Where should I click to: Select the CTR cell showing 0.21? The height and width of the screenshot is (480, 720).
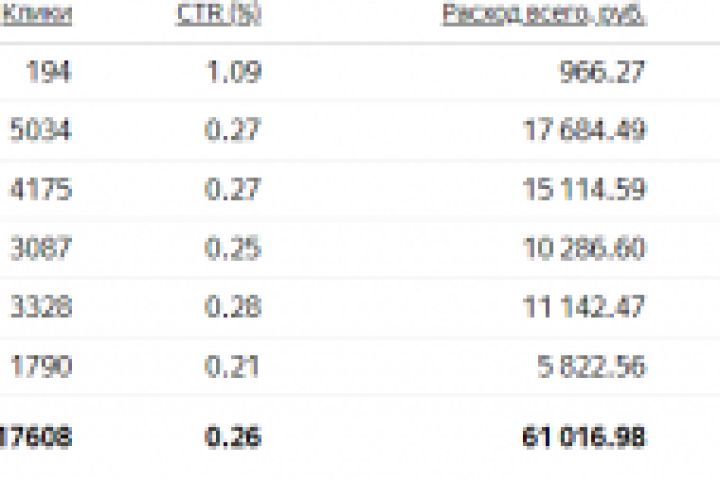tap(234, 365)
